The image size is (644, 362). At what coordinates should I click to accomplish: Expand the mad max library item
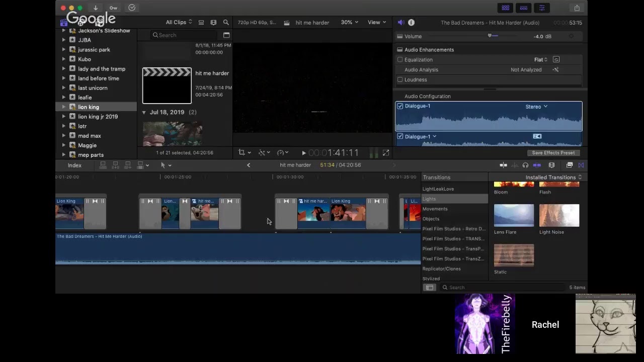pyautogui.click(x=63, y=136)
